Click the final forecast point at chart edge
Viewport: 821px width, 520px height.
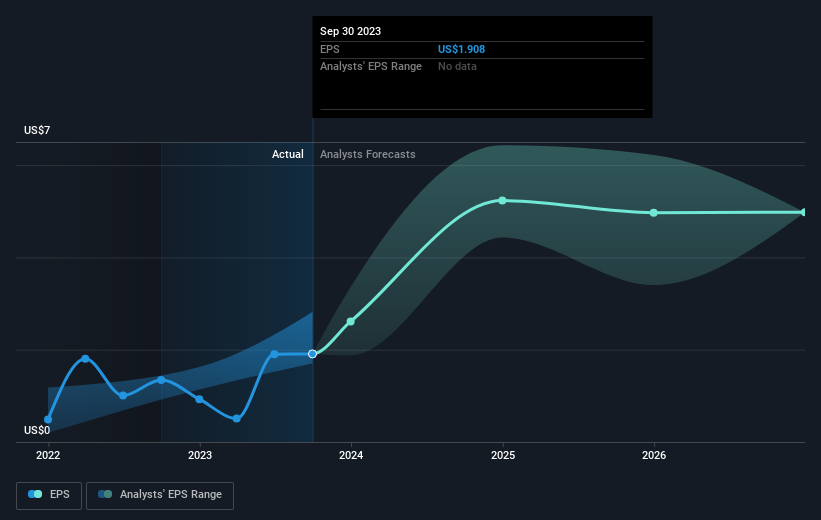(804, 212)
